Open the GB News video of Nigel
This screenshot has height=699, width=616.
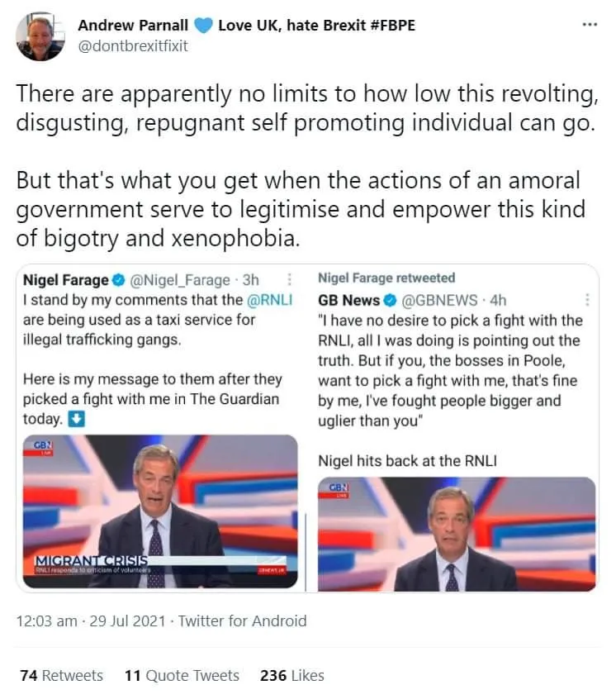pyautogui.click(x=457, y=534)
